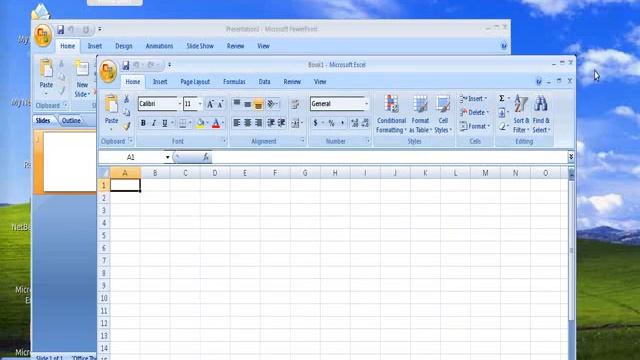Click Select All corner in worksheet
The height and width of the screenshot is (360, 640).
click(x=104, y=173)
